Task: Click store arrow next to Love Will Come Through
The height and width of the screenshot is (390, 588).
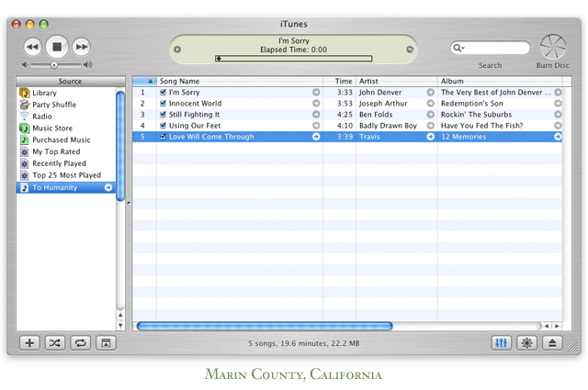Action: tap(316, 137)
